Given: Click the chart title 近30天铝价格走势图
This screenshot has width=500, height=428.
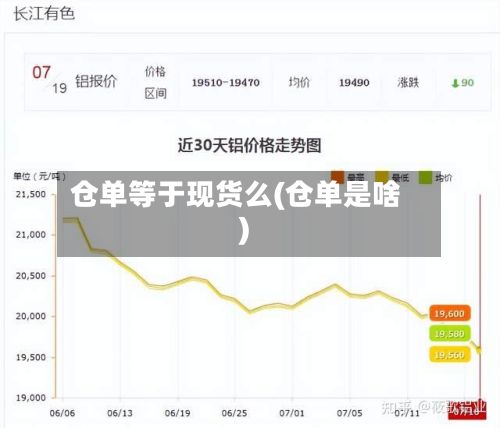Looking at the screenshot, I should [x=249, y=145].
